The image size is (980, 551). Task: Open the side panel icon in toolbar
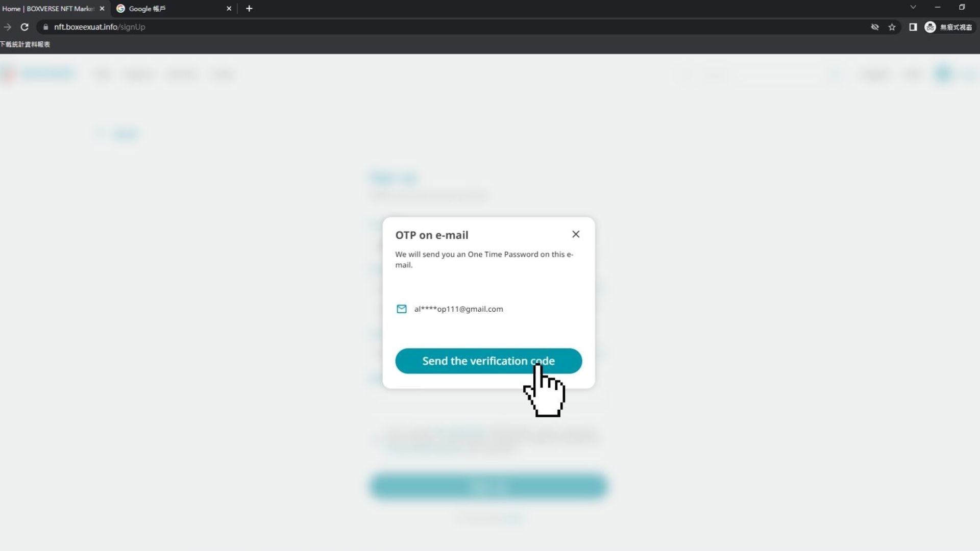[x=913, y=27]
